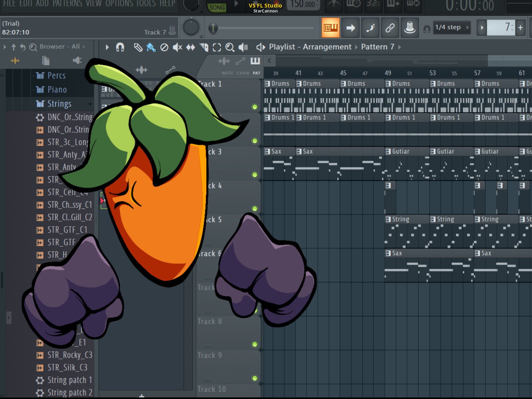This screenshot has width=532, height=399.
Task: Select the slip tool double arrow
Action: [x=191, y=47]
